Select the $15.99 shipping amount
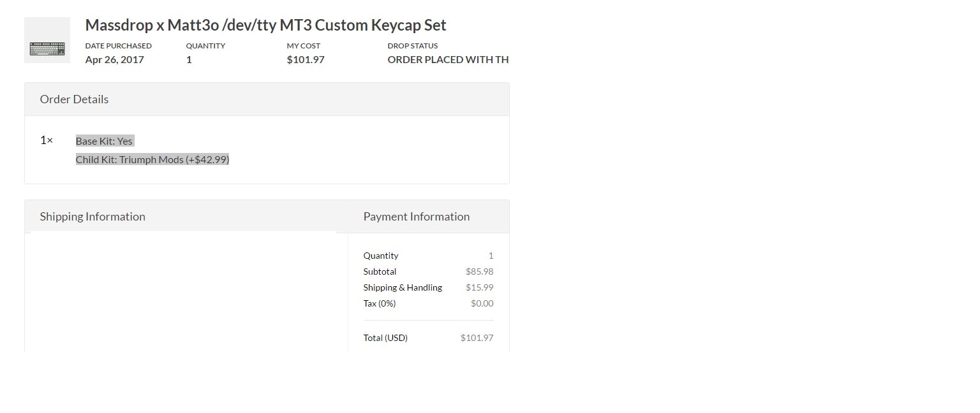Image resolution: width=980 pixels, height=413 pixels. pyautogui.click(x=479, y=287)
